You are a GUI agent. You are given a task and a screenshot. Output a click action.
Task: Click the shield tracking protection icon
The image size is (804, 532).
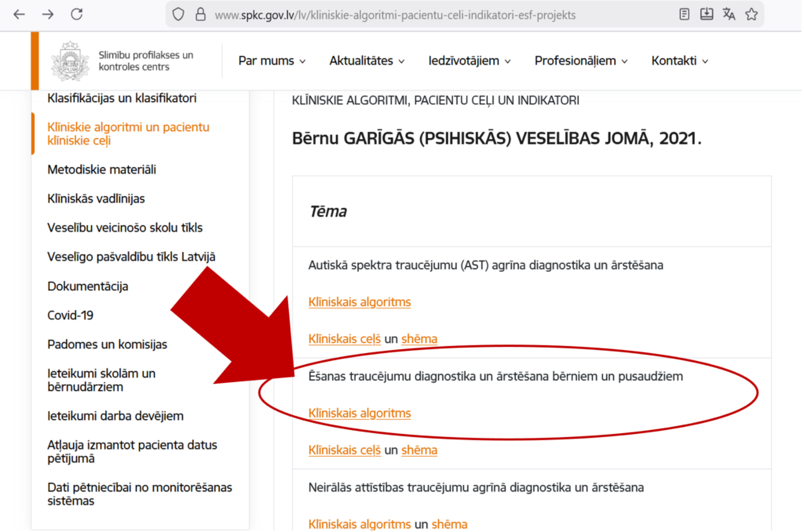pos(178,14)
